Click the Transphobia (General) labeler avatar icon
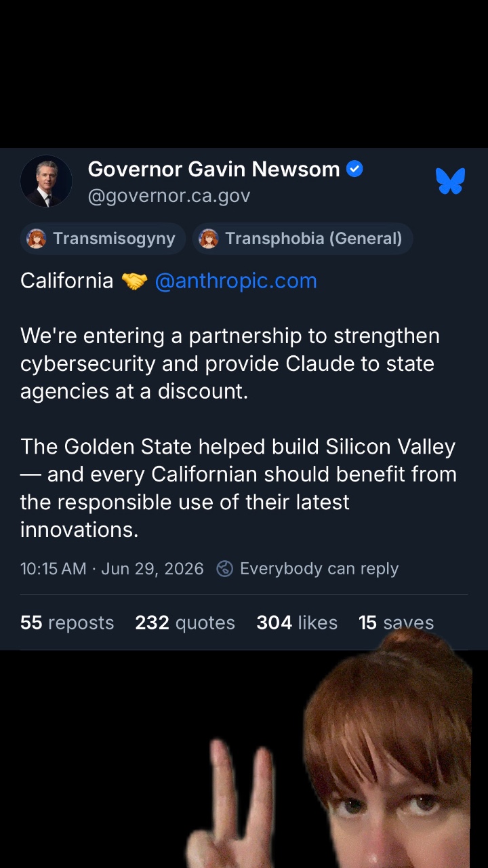This screenshot has width=488, height=868. click(209, 239)
